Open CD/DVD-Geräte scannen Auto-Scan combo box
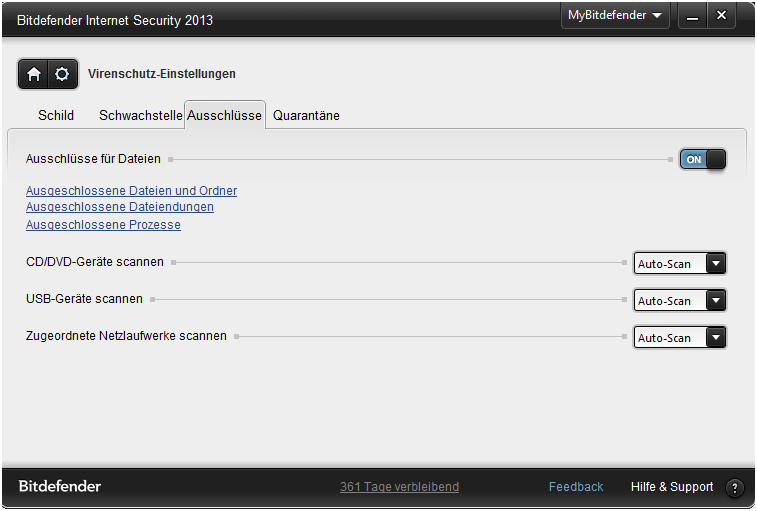 pyautogui.click(x=680, y=264)
